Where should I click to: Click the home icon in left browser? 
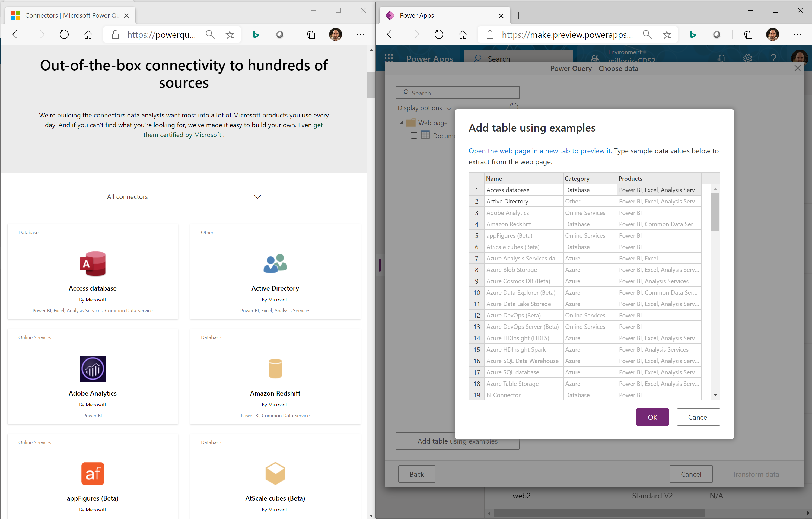(x=88, y=34)
